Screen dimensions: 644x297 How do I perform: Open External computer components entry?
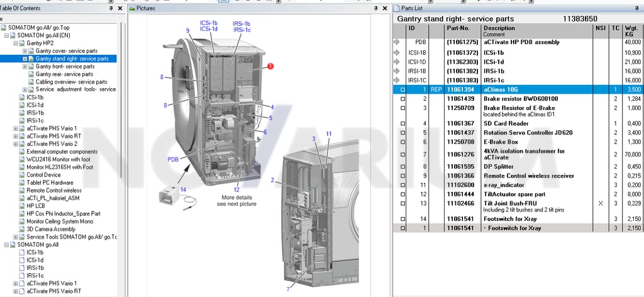(62, 152)
